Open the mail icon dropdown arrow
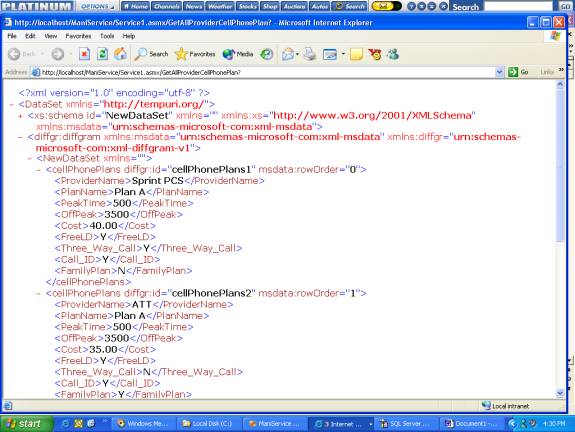The width and height of the screenshot is (575, 432). [297, 54]
